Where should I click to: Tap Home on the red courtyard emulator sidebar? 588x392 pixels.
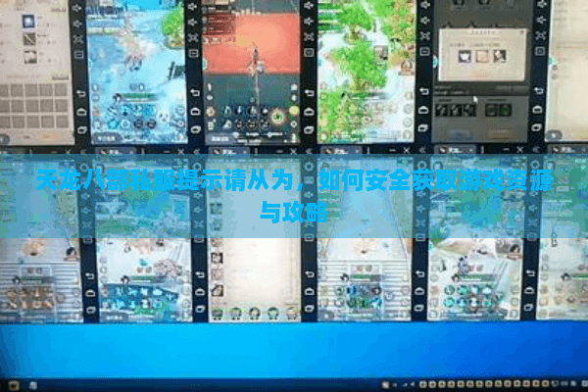310,111
